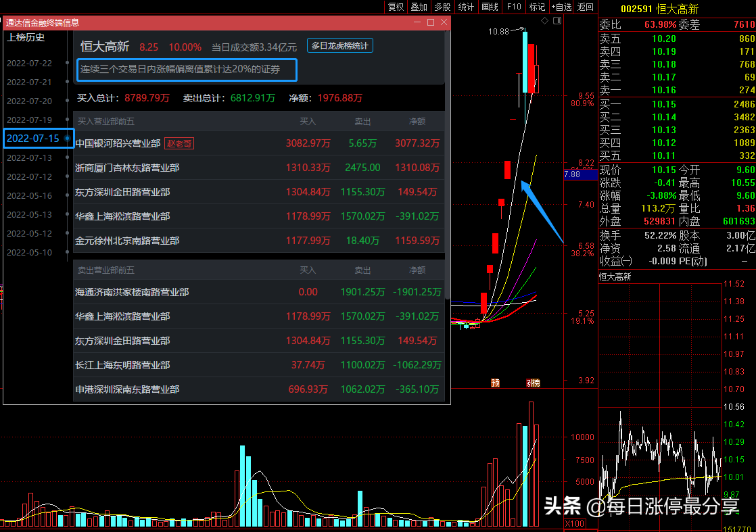Click 卖五 price 10.20
The image size is (756, 532).
[664, 39]
